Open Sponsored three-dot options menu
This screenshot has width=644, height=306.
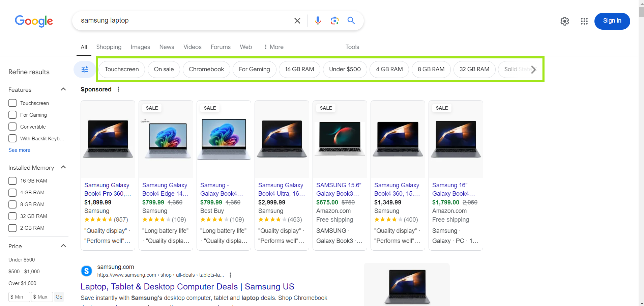pyautogui.click(x=118, y=89)
